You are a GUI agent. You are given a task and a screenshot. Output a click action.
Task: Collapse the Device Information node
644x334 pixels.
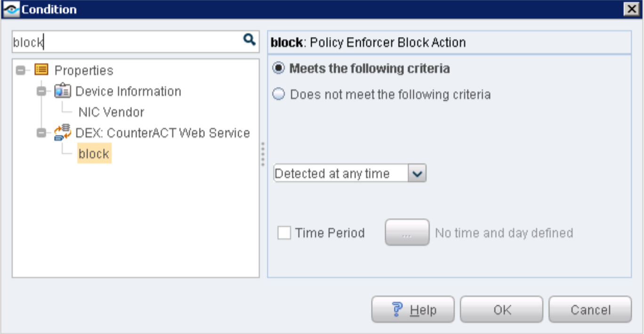[x=41, y=91]
